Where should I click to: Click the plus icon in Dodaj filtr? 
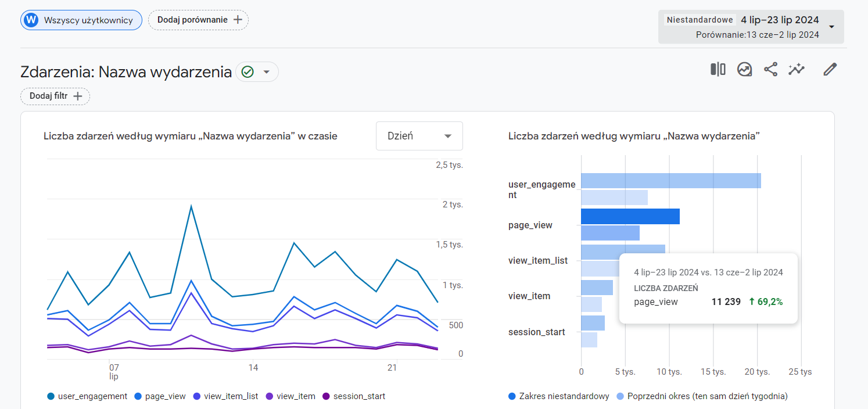pos(77,96)
